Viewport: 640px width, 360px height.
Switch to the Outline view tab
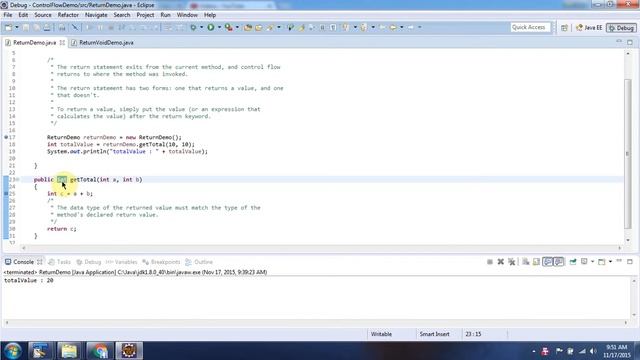coord(199,262)
